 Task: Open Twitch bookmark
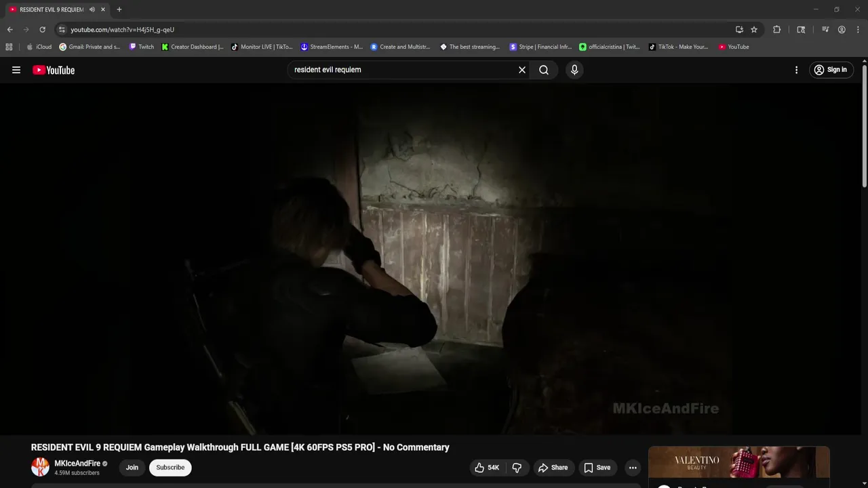[x=142, y=47]
